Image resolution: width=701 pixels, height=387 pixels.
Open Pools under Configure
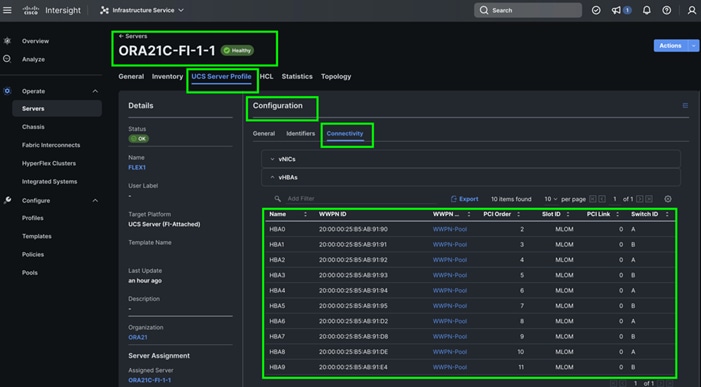[30, 273]
